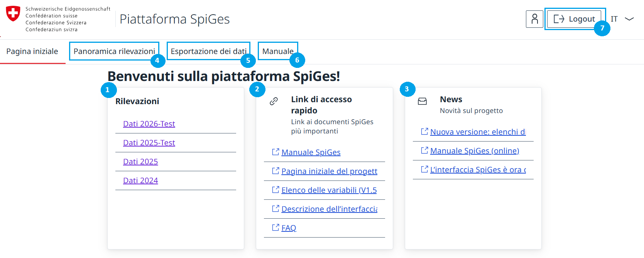Click the Logout button
Viewport: 644px width, 258px height.
click(x=574, y=19)
